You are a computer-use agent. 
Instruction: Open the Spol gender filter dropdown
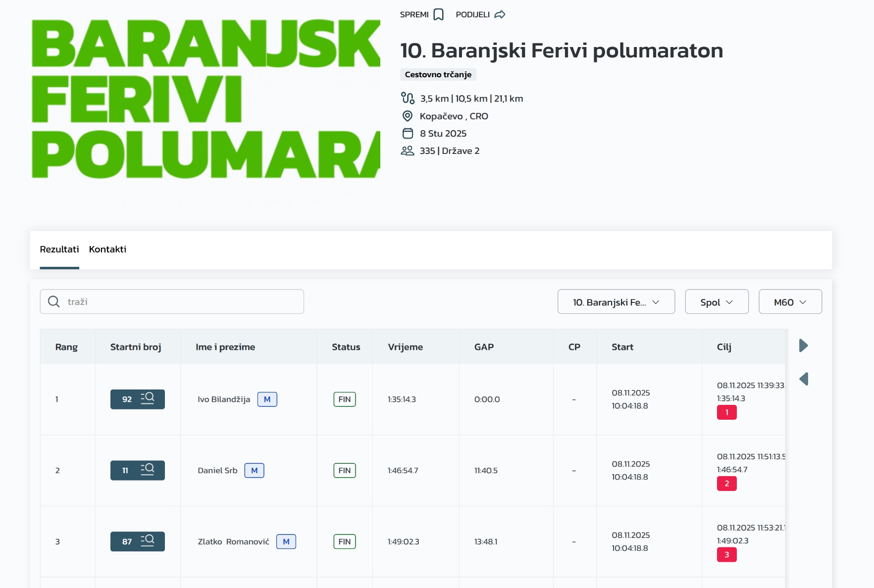[716, 302]
